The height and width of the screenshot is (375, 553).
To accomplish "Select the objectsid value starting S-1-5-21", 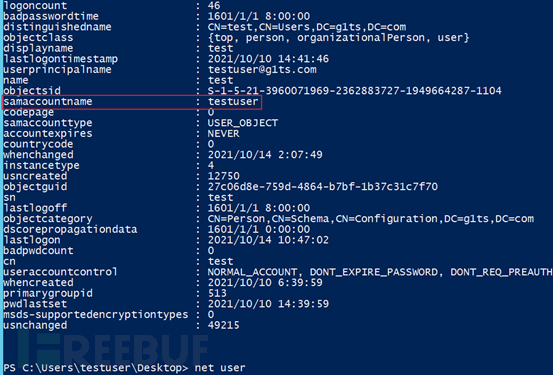I will (x=354, y=91).
